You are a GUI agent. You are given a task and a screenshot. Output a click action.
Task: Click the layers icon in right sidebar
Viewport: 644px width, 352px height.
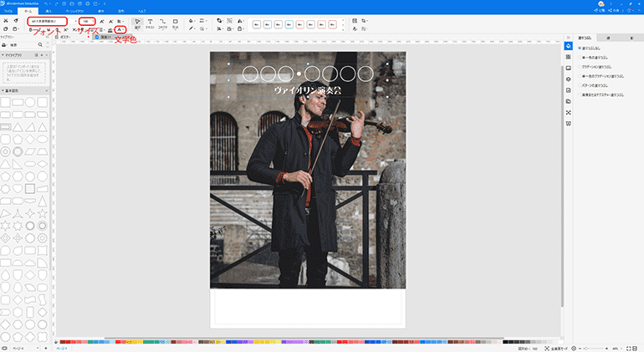tap(569, 79)
